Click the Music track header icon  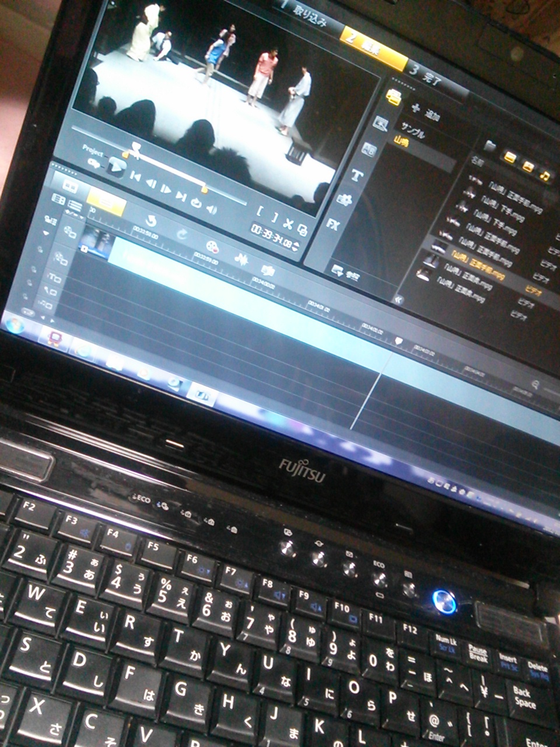45,303
